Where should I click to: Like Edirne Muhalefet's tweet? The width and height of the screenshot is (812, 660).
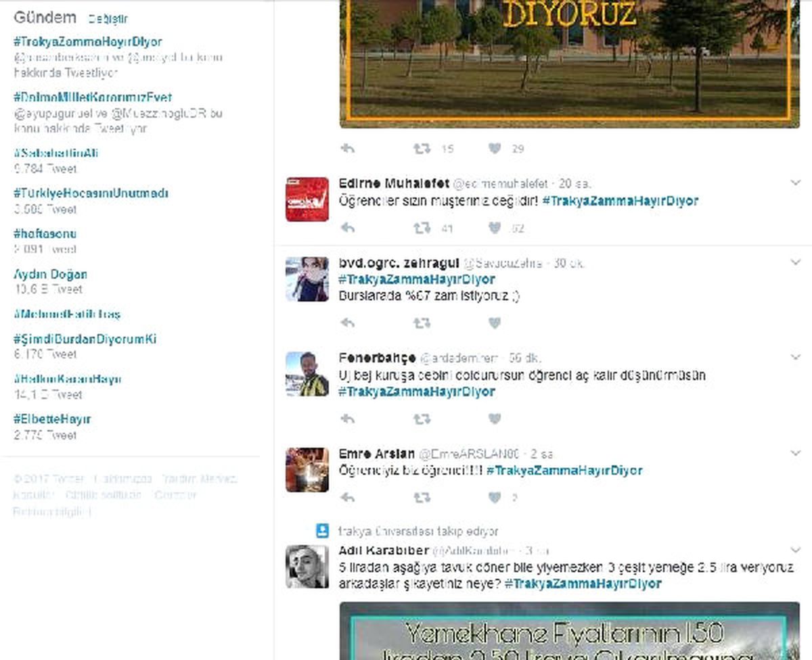[x=495, y=229]
